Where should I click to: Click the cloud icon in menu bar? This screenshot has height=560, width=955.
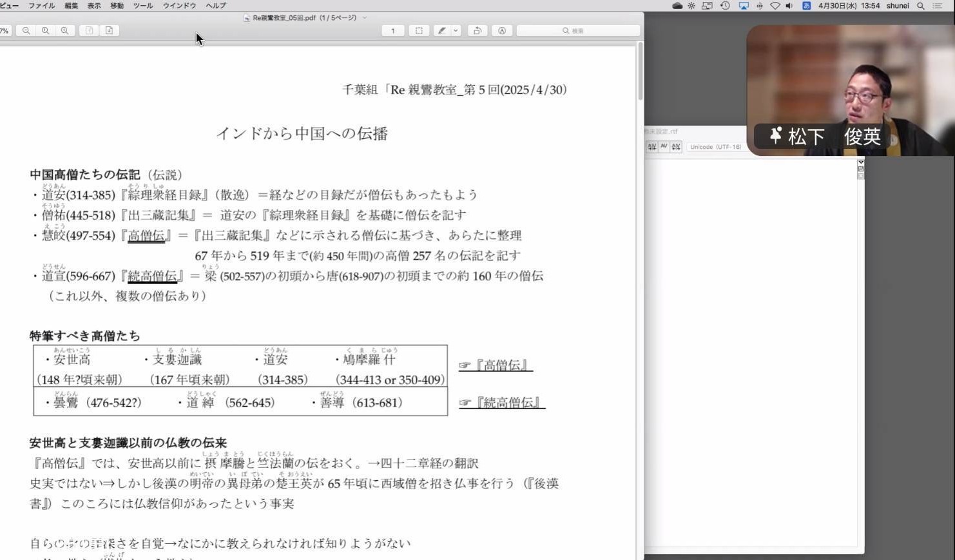677,6
